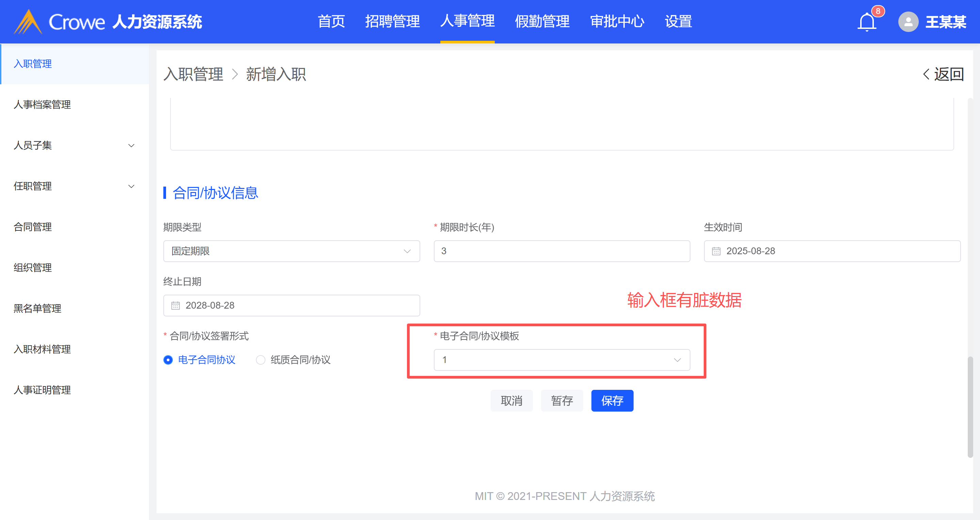Viewport: 980px width, 520px height.
Task: Switch to 假勤管理 top tab
Action: point(542,21)
